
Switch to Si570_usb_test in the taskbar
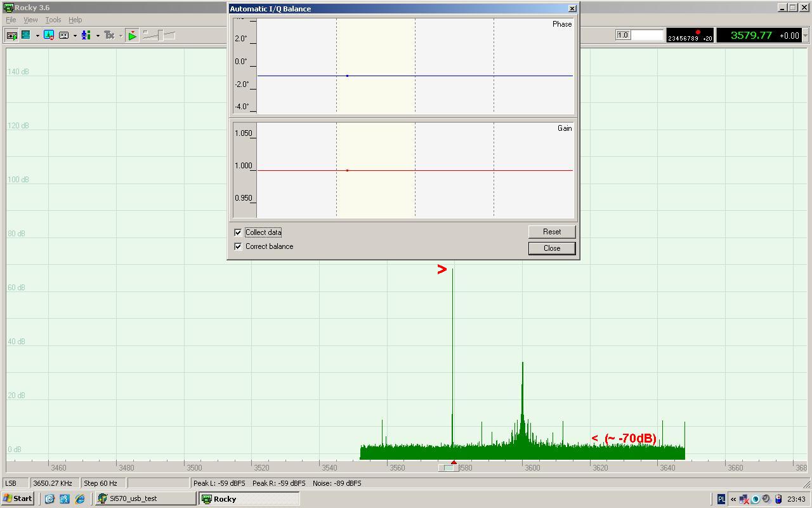(x=146, y=499)
